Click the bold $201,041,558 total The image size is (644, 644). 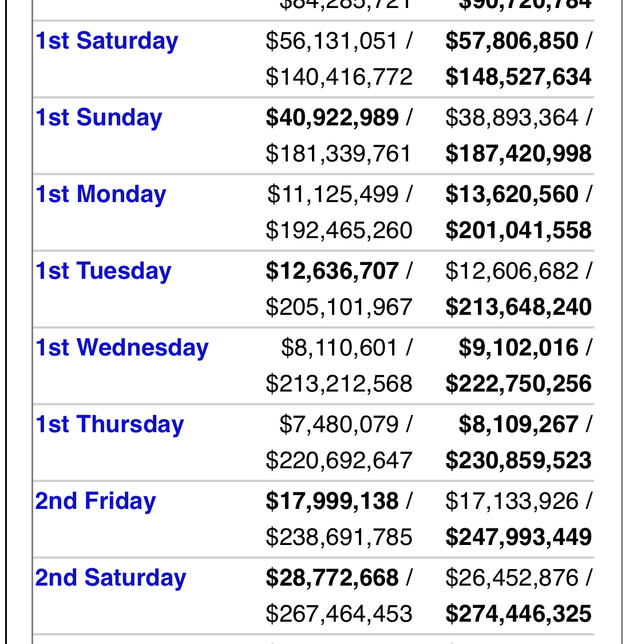(518, 231)
